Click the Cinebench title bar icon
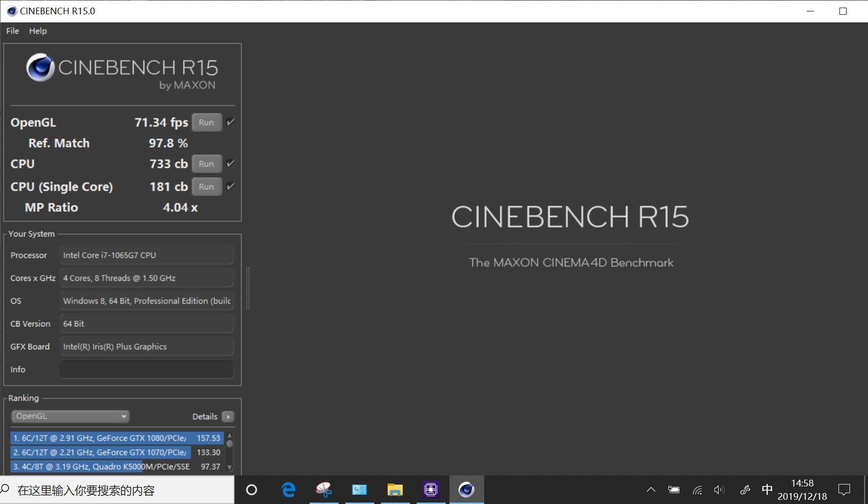The width and height of the screenshot is (868, 504). pyautogui.click(x=12, y=11)
